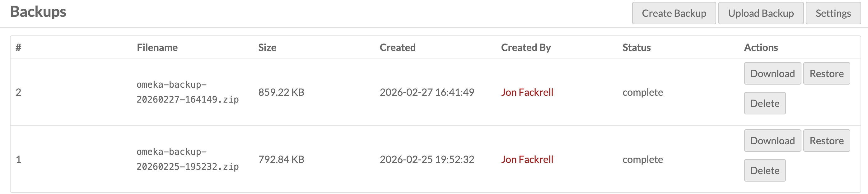Delete backup number 2

(764, 104)
